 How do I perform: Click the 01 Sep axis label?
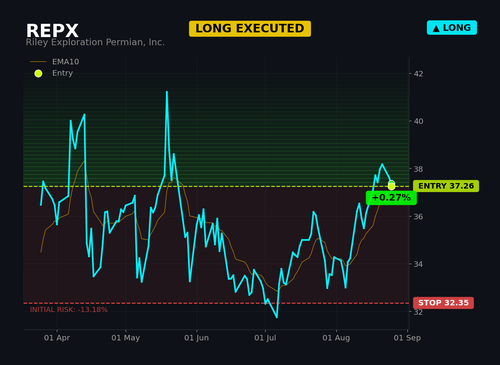point(407,338)
